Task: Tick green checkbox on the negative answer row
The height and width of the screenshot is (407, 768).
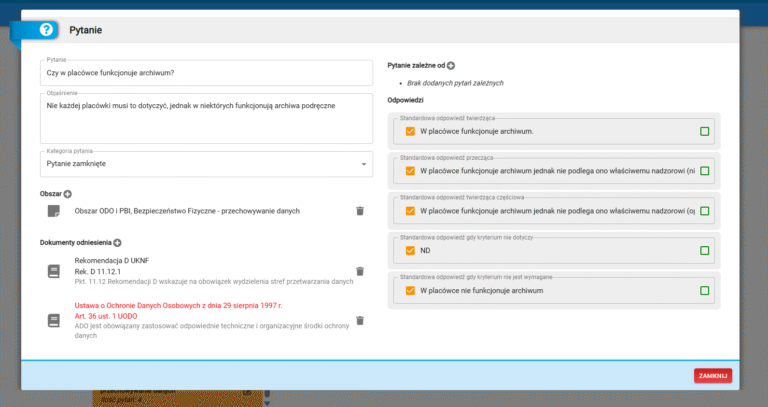Action: click(x=705, y=171)
